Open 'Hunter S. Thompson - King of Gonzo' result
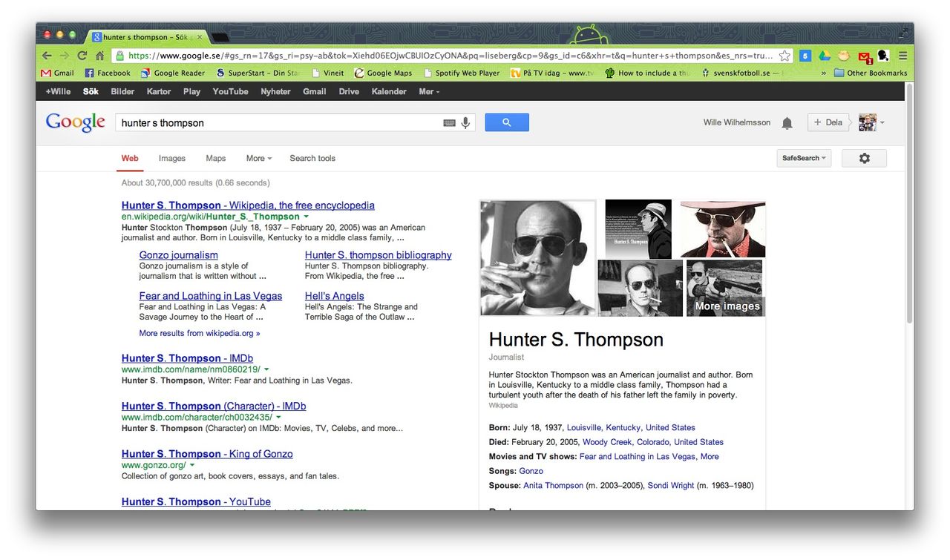Viewport: 950px width, 560px height. (x=207, y=454)
